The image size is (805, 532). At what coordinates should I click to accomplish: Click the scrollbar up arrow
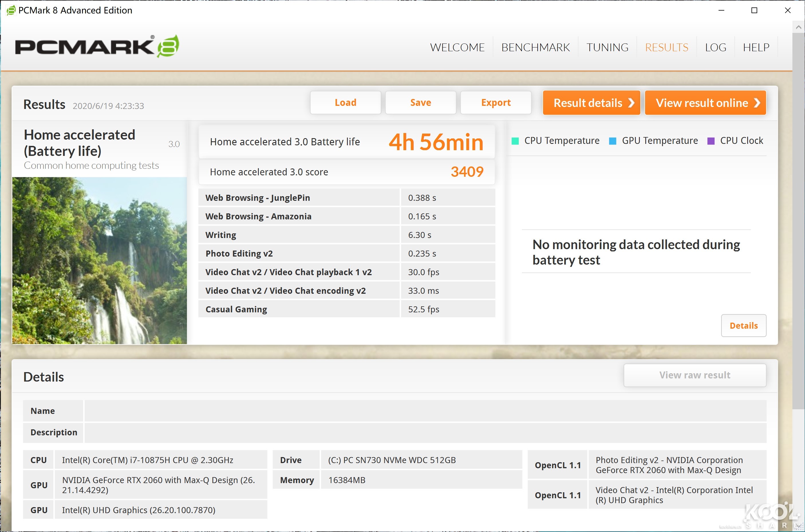[798, 27]
